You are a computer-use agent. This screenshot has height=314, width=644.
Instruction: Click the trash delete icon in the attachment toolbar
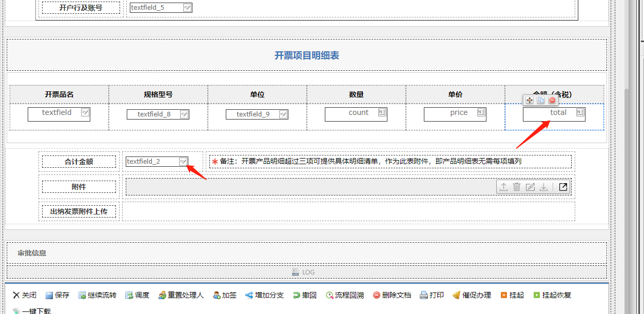pos(516,187)
